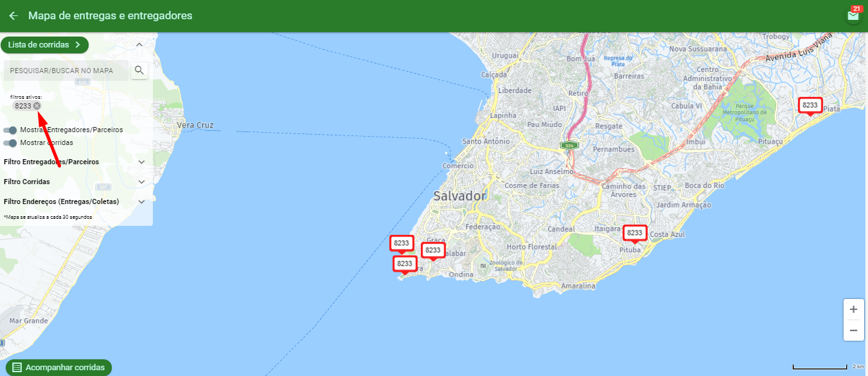Click the note Mapa se atualiza a cada 30 segundos

48,217
